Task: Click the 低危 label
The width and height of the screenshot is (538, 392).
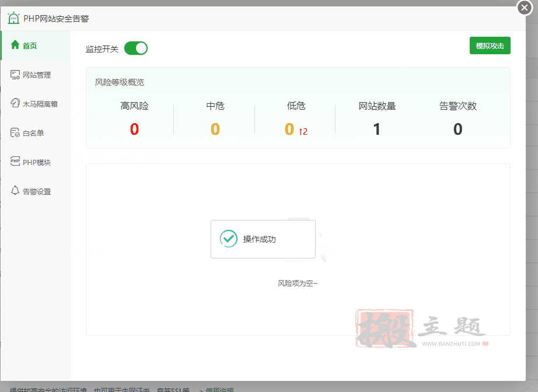Action: coord(296,106)
